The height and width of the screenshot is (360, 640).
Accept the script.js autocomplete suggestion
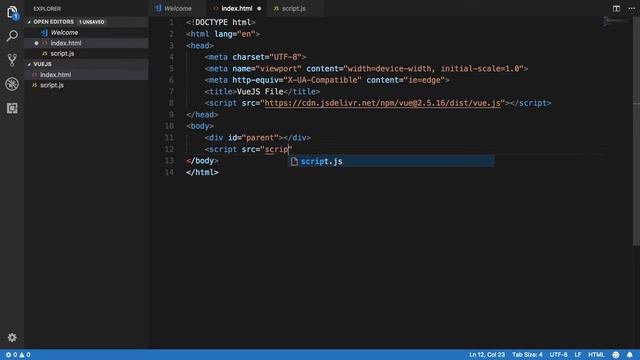click(391, 161)
